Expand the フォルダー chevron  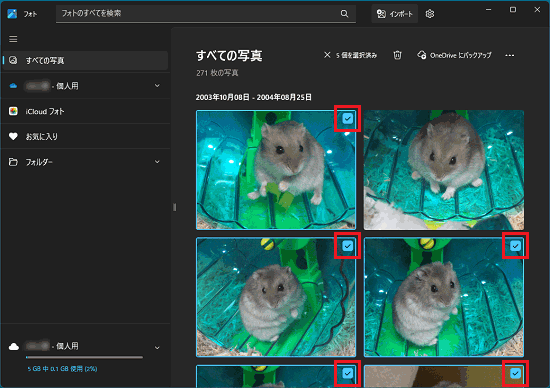pos(157,162)
